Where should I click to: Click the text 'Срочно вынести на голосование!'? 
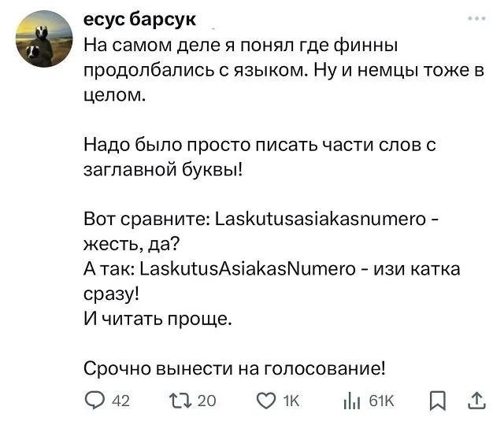click(x=235, y=367)
